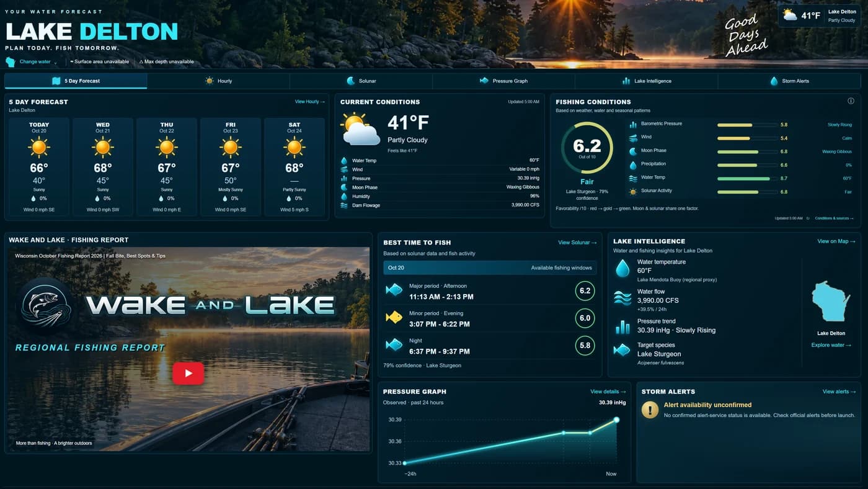Image resolution: width=868 pixels, height=489 pixels.
Task: Select the FRI Oct 23 forecast card
Action: (231, 166)
